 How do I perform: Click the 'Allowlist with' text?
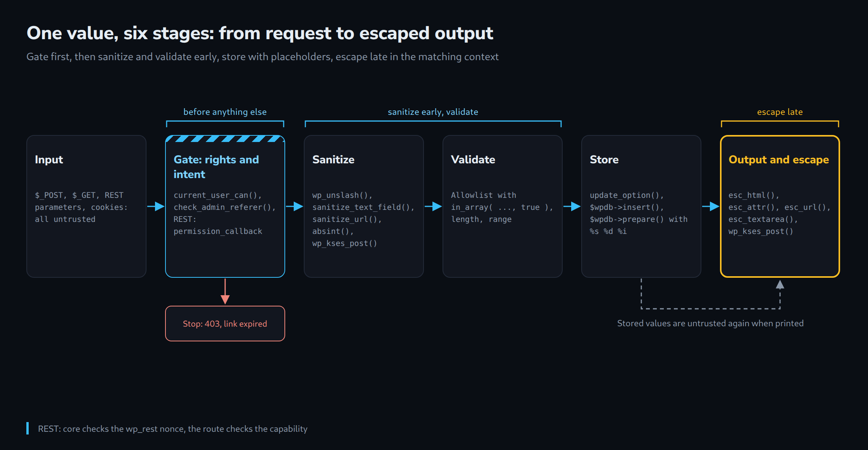(484, 195)
